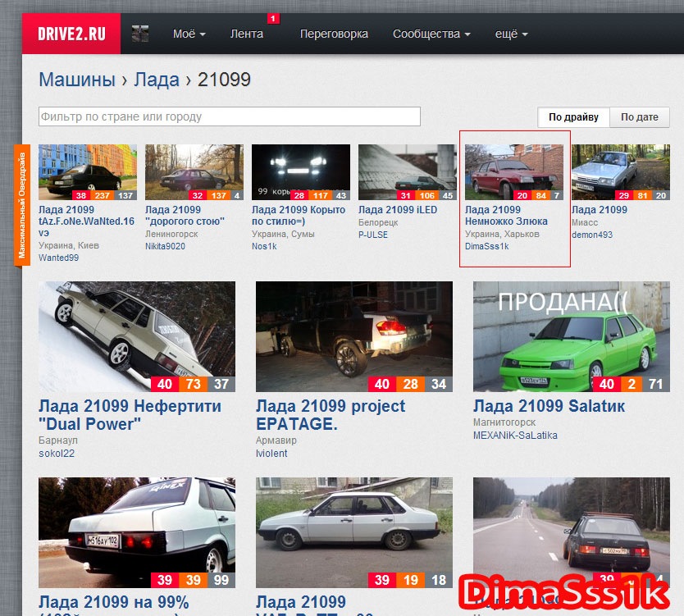This screenshot has width=684, height=616.
Task: Click orange score 84 on Немножко Злюка card
Action: [541, 195]
